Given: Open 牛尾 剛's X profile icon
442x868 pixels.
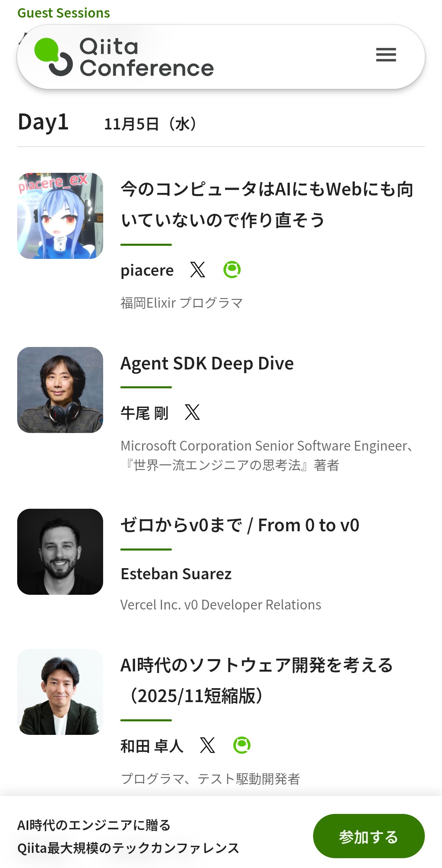Looking at the screenshot, I should [192, 412].
